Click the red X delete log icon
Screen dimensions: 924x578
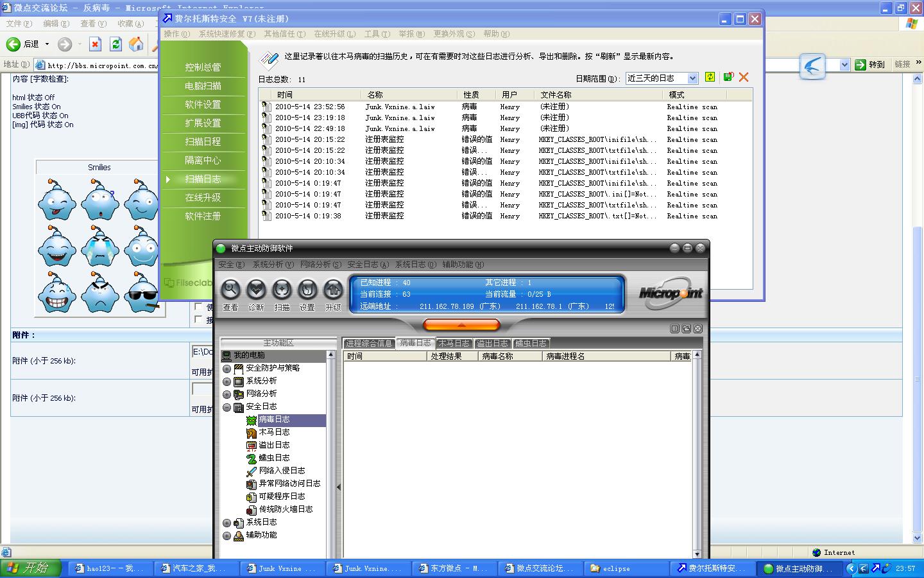coord(744,77)
